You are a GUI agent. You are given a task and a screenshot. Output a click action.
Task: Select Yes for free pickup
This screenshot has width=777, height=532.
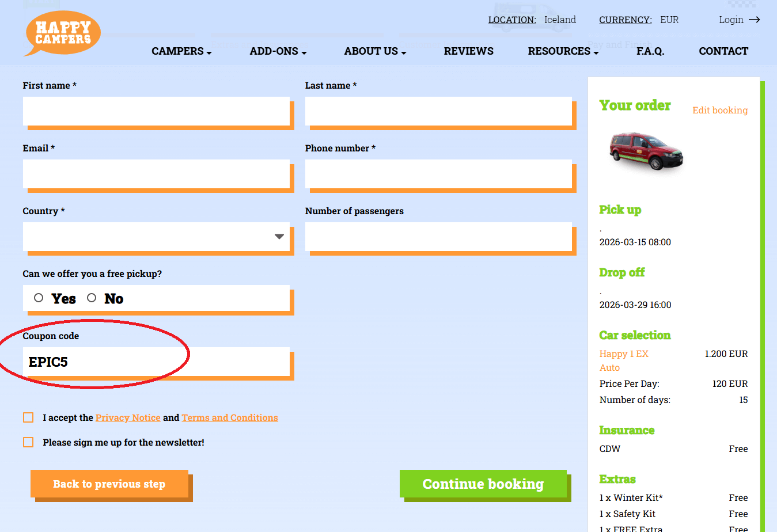[x=39, y=298]
